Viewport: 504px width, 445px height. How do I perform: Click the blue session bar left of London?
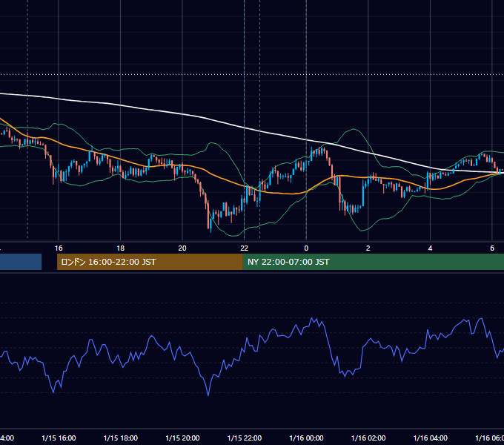click(21, 262)
